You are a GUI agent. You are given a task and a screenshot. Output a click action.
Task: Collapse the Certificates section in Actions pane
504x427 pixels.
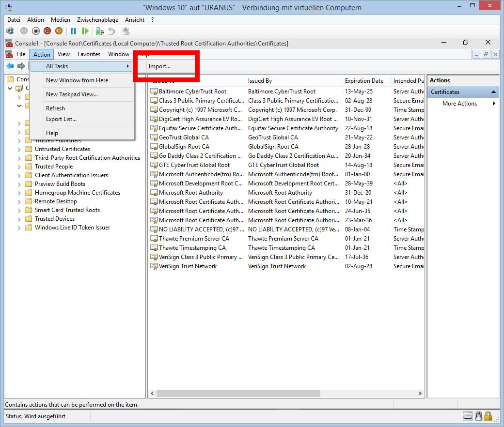click(x=493, y=92)
